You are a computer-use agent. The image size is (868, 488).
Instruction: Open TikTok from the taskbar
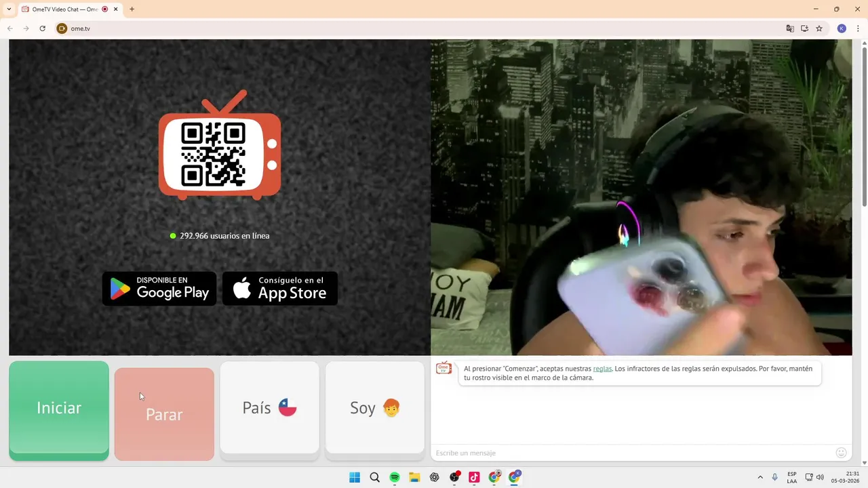(474, 477)
